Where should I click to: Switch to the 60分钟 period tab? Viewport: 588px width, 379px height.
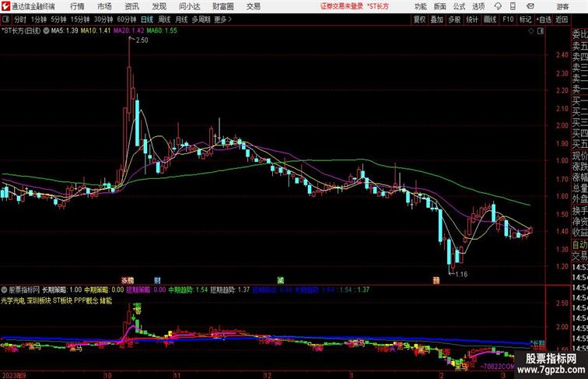click(x=127, y=19)
